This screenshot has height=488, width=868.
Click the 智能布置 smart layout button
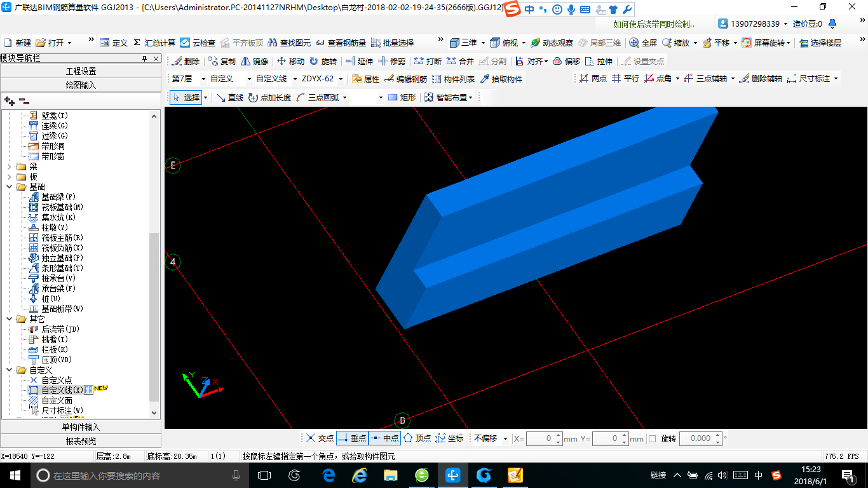pos(448,97)
